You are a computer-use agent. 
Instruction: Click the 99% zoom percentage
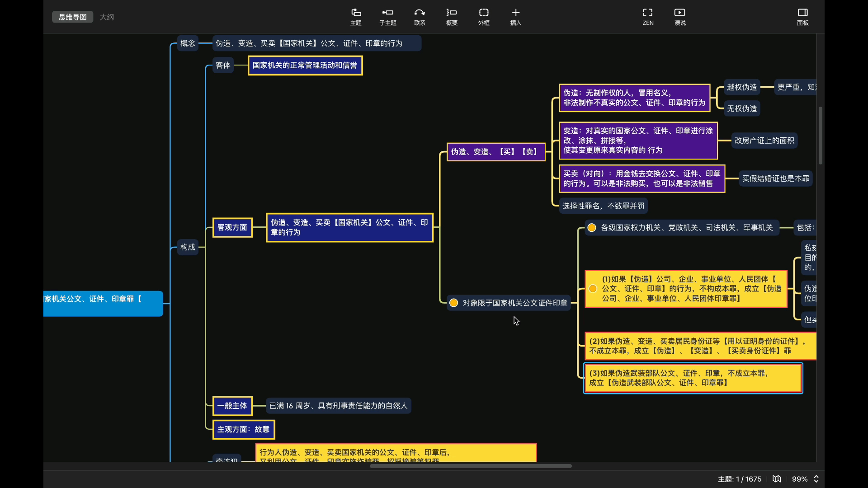(x=799, y=479)
